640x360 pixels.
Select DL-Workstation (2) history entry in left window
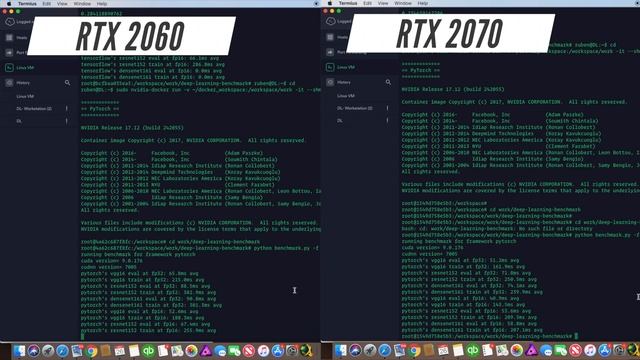tap(34, 109)
